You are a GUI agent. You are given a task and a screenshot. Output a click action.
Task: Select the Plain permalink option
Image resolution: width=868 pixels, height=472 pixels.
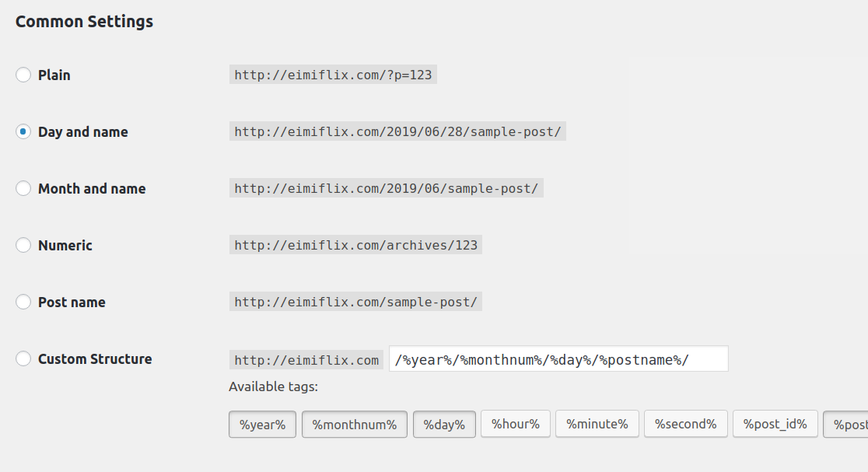tap(23, 75)
